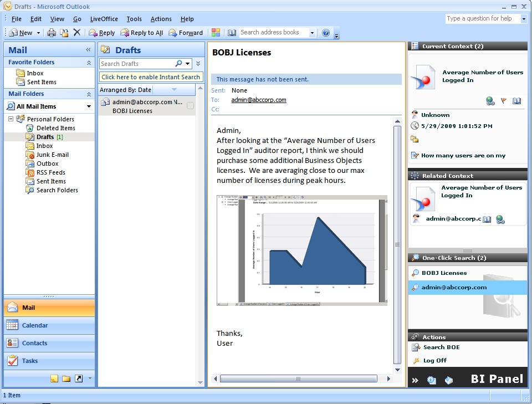The image size is (532, 404).
Task: Open the report document icon in Current Context
Action: 423,78
